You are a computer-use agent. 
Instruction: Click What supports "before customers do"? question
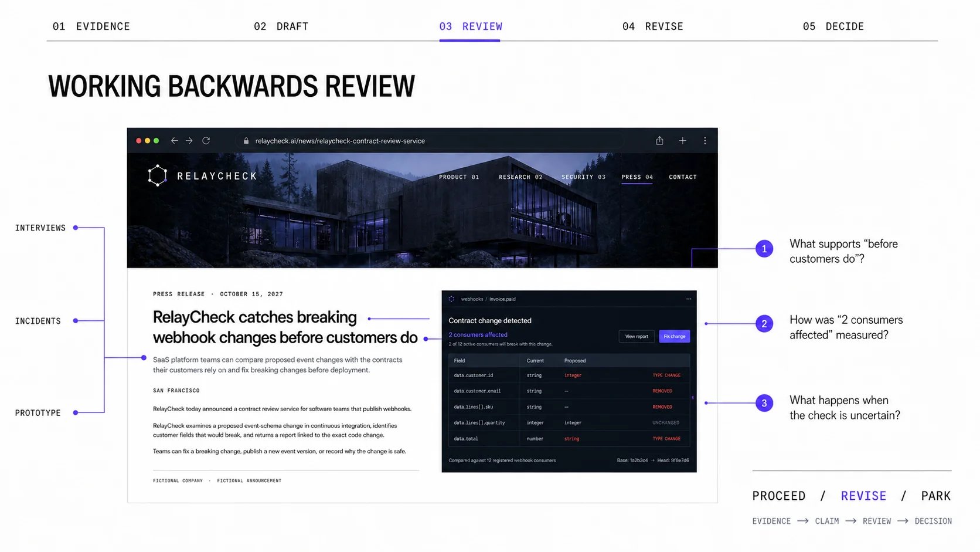843,251
